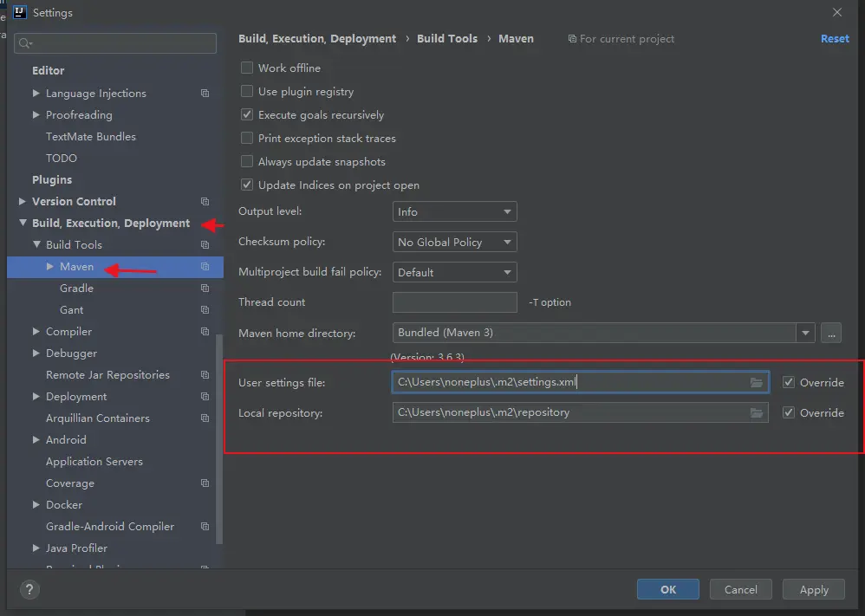Click the project-level icon beside Compiler
This screenshot has height=616, width=865.
(x=205, y=332)
